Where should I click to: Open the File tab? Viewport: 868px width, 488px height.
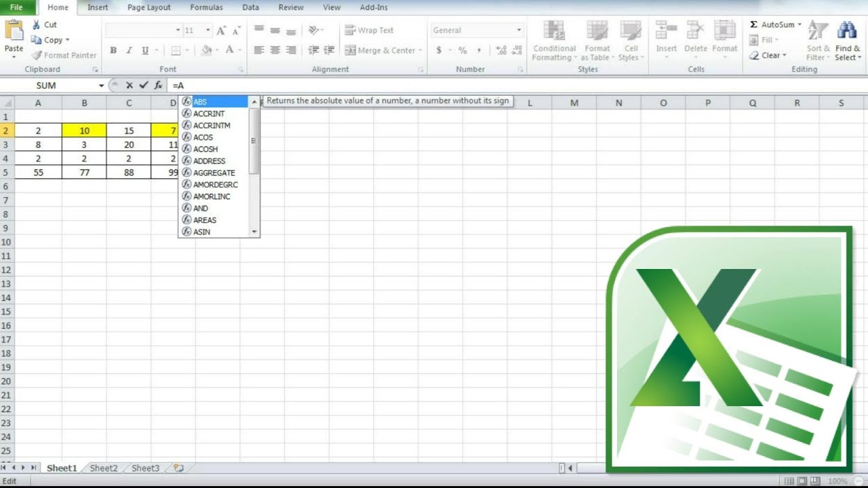click(x=16, y=7)
